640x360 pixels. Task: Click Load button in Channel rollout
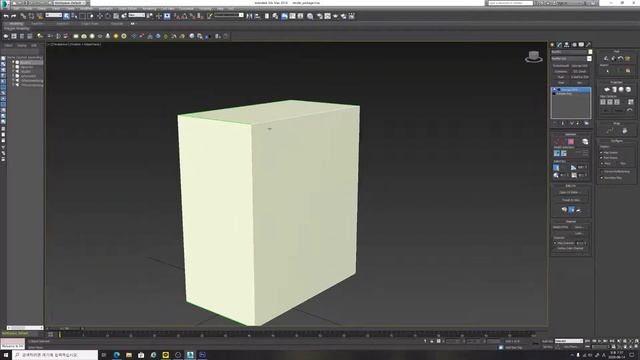pyautogui.click(x=579, y=233)
